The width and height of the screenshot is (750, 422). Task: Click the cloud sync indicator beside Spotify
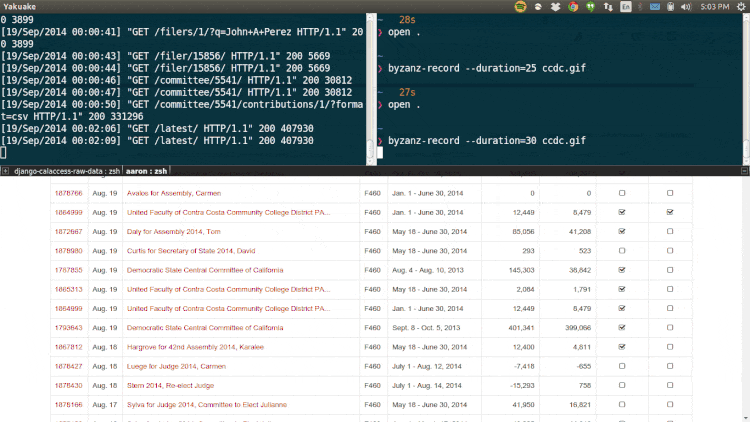click(x=538, y=7)
